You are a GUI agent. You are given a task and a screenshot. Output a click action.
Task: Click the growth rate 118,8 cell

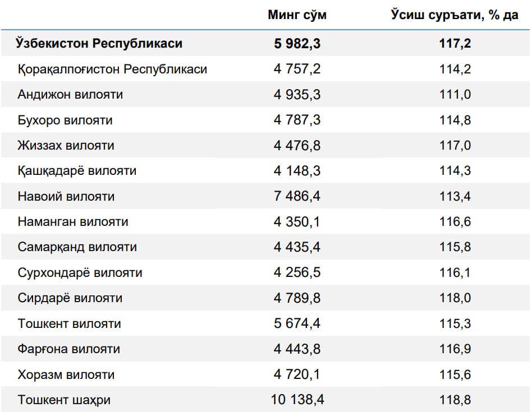(x=455, y=400)
